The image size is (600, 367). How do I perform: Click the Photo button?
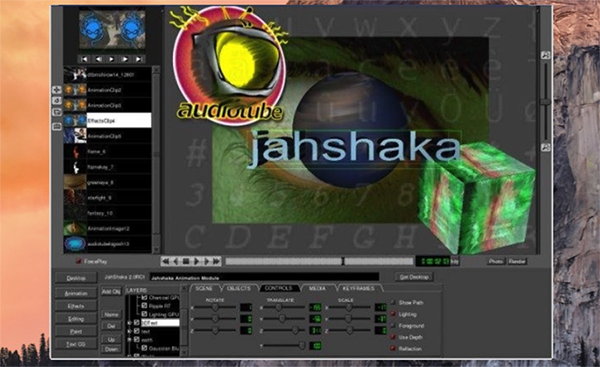point(496,261)
